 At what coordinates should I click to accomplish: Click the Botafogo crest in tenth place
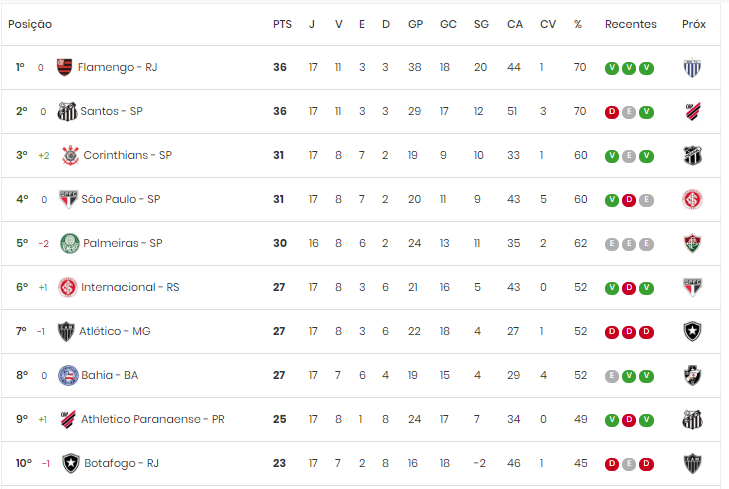pyautogui.click(x=71, y=463)
